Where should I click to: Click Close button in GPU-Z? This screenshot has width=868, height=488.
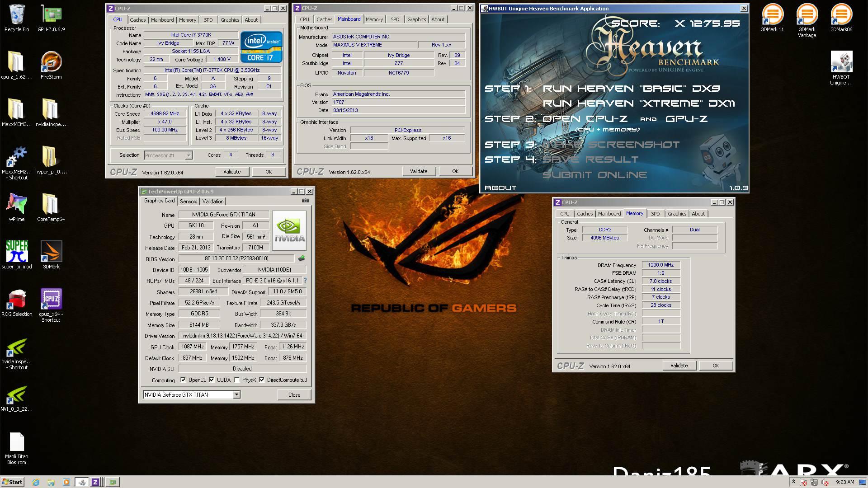(294, 394)
